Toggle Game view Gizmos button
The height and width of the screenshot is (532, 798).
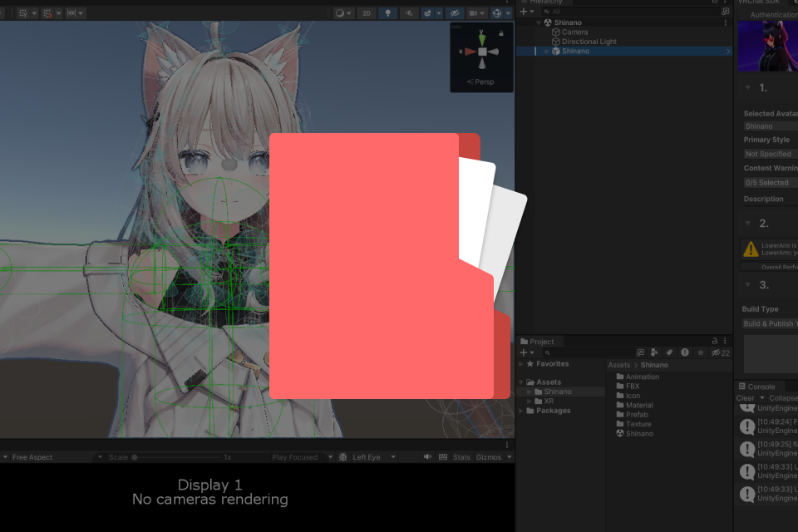pyautogui.click(x=489, y=457)
